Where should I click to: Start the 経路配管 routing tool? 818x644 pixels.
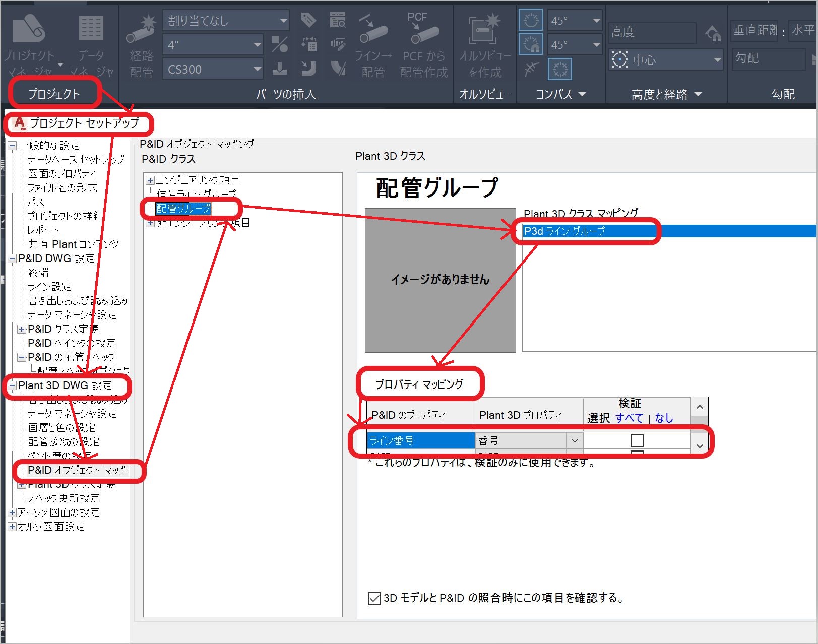pos(141,45)
